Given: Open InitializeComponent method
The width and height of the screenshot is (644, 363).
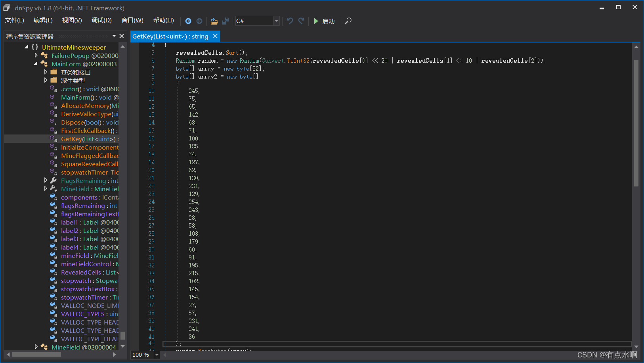Looking at the screenshot, I should click(90, 147).
